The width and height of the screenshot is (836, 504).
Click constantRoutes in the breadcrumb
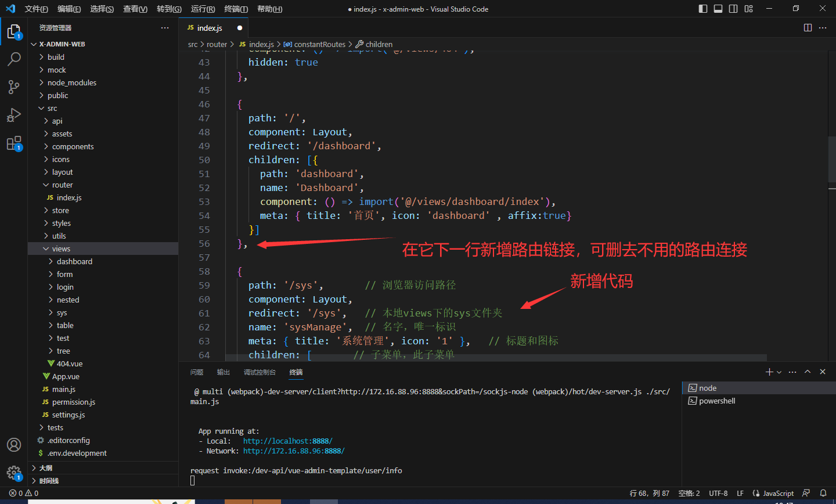[319, 44]
